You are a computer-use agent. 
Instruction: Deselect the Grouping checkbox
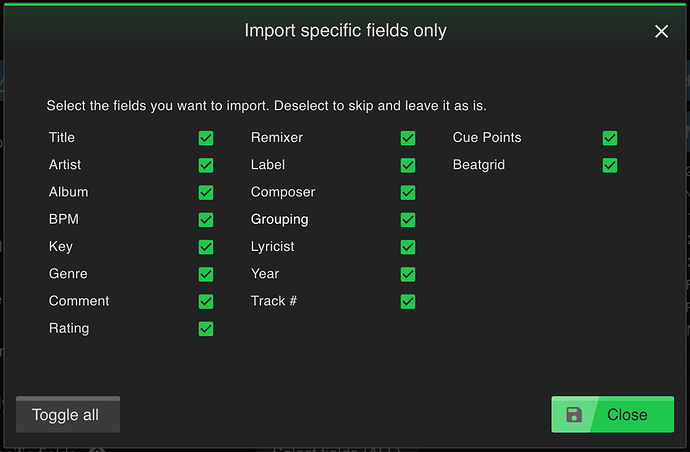point(408,220)
